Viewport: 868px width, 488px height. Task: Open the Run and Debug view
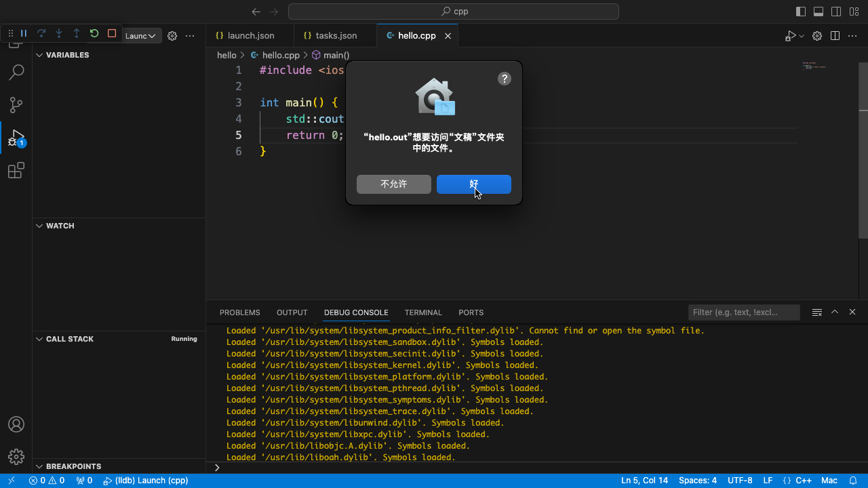[x=16, y=138]
